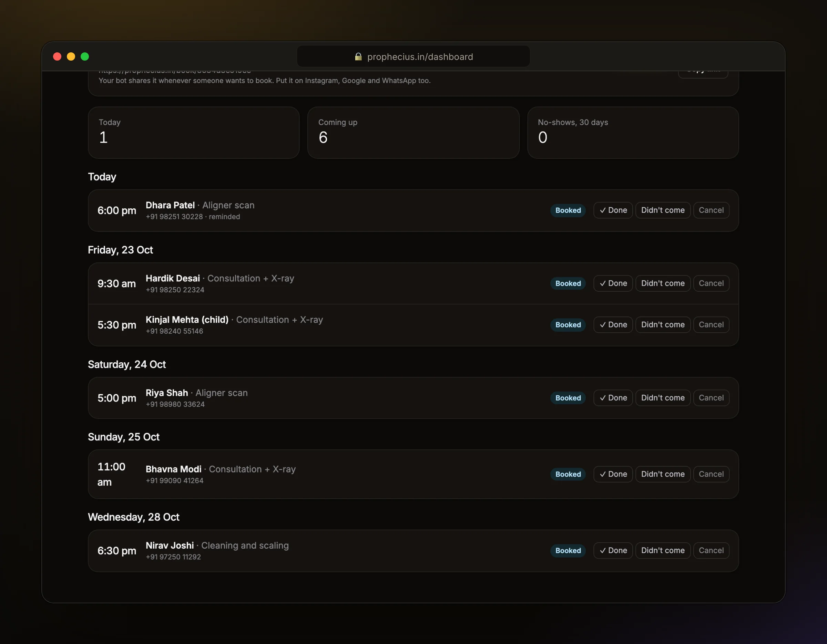The width and height of the screenshot is (827, 644).
Task: Click the Booked badge for Riya Shah
Action: point(568,398)
